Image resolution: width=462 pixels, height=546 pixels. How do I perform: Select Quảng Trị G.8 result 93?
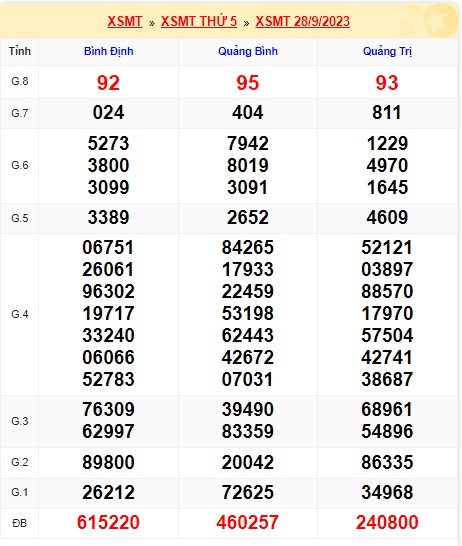point(387,83)
